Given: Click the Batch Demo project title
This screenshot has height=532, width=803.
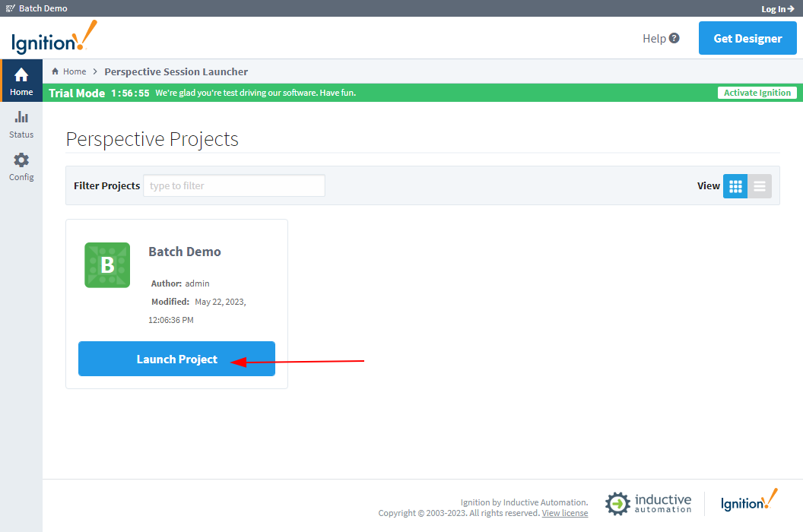Looking at the screenshot, I should coord(185,252).
